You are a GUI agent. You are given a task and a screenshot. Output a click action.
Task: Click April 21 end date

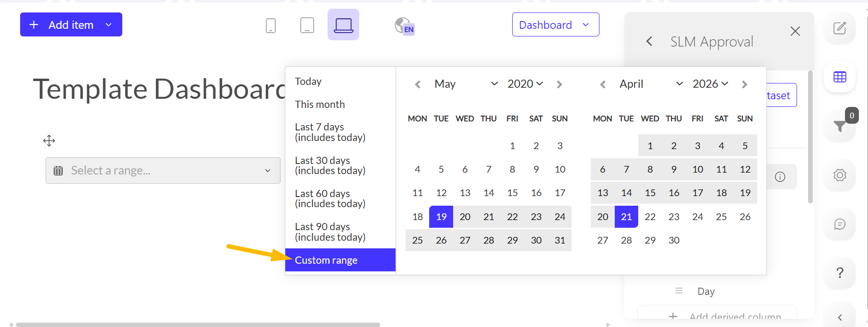(626, 217)
